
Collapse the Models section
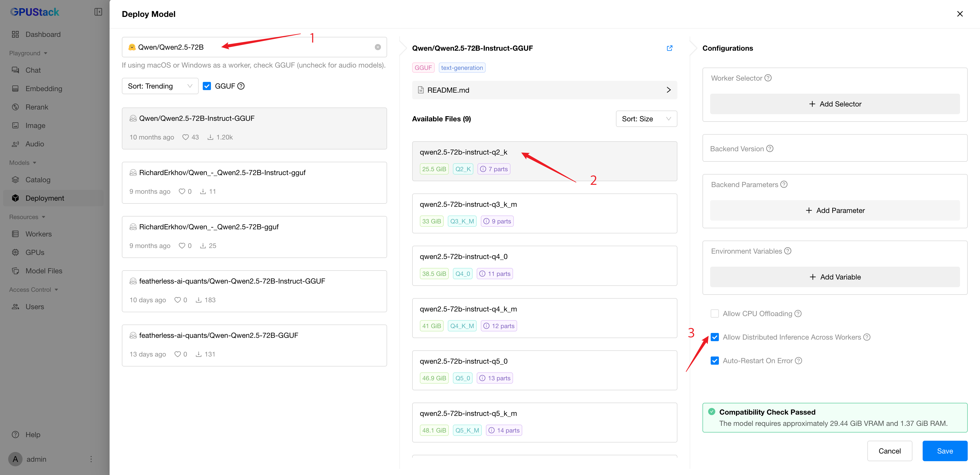[23, 163]
